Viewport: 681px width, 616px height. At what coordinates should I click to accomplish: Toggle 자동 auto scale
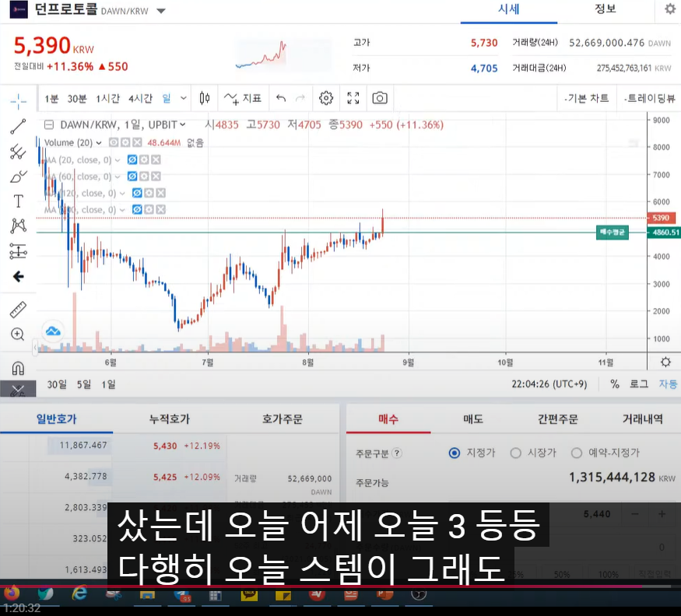[x=668, y=383]
